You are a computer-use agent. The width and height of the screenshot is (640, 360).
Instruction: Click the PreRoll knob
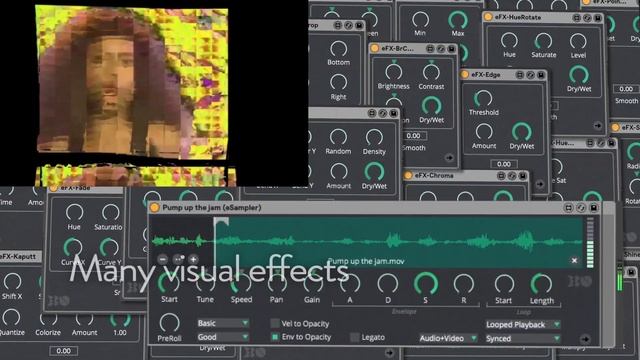click(x=169, y=322)
